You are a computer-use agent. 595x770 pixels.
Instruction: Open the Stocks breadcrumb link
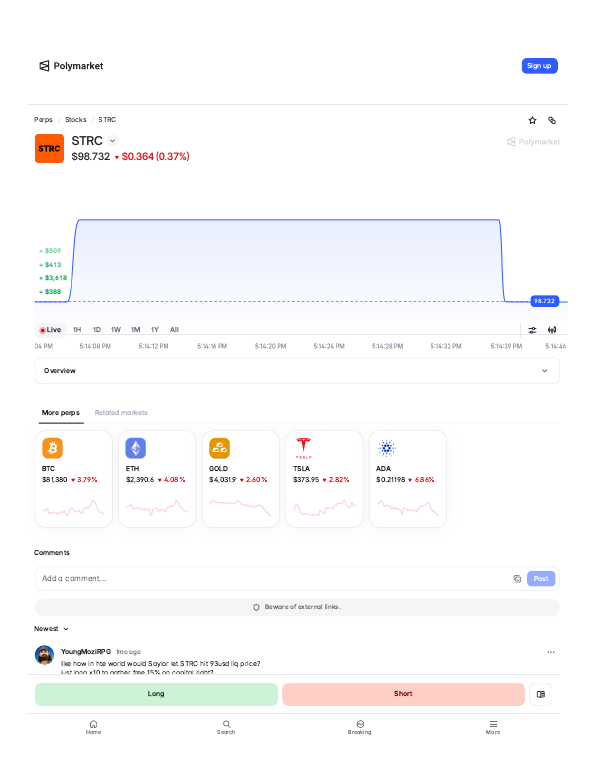click(x=76, y=119)
